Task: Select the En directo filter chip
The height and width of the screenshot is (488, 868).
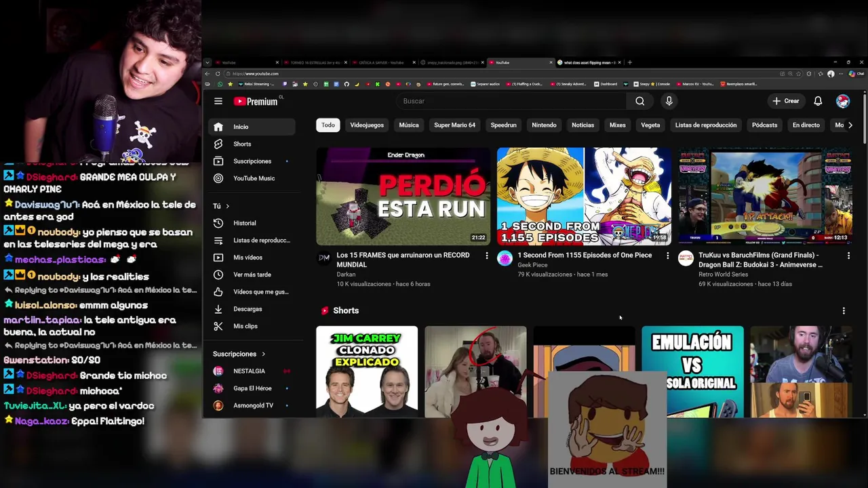Action: (806, 125)
